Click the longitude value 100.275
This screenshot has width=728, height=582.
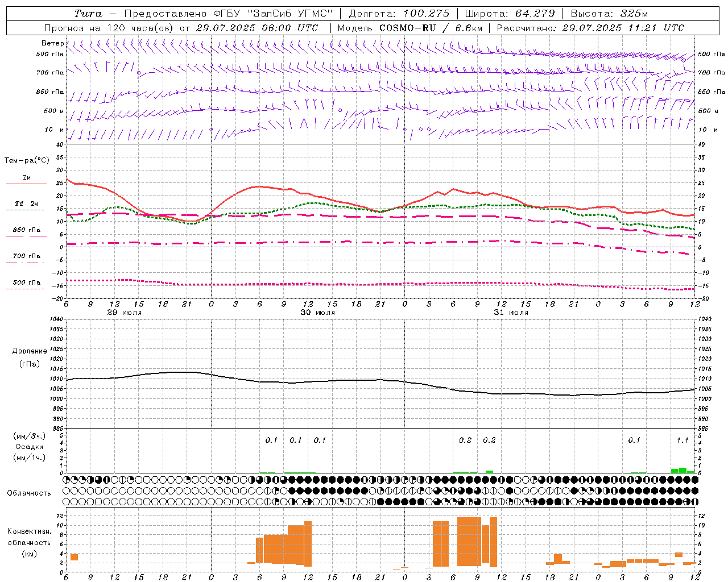(x=427, y=14)
